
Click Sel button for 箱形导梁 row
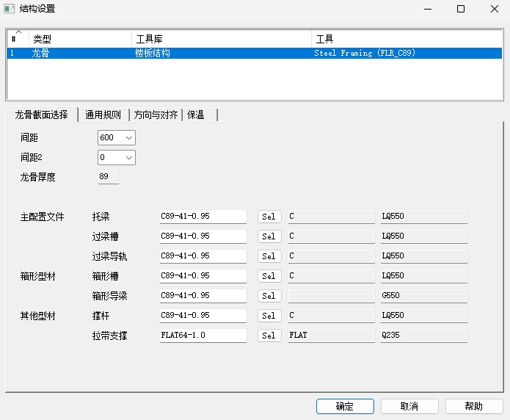269,296
